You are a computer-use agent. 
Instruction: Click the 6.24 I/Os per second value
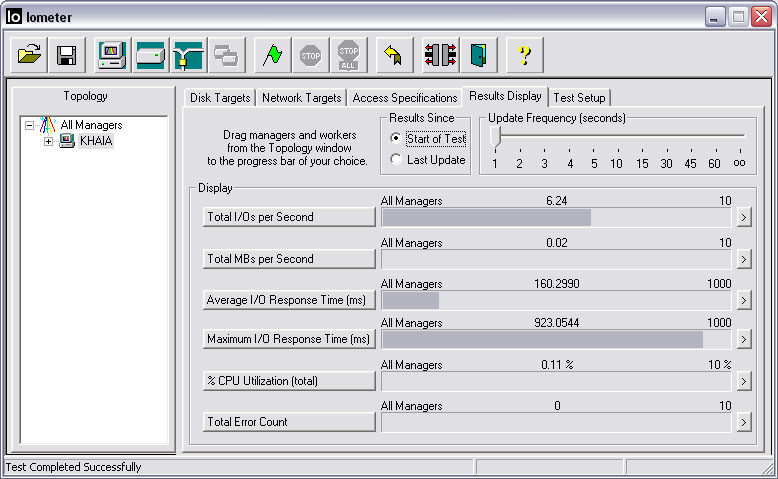point(556,201)
